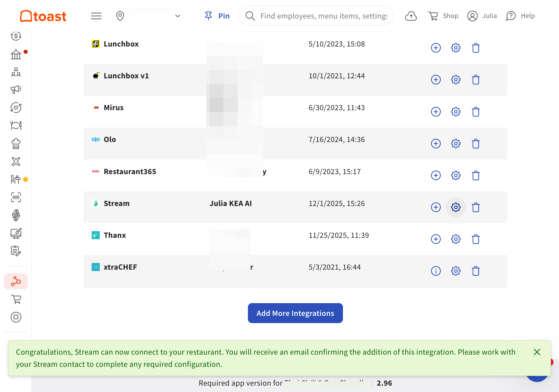Open sidebar diamond-shaped icon
559x392 pixels.
[x=16, y=215]
